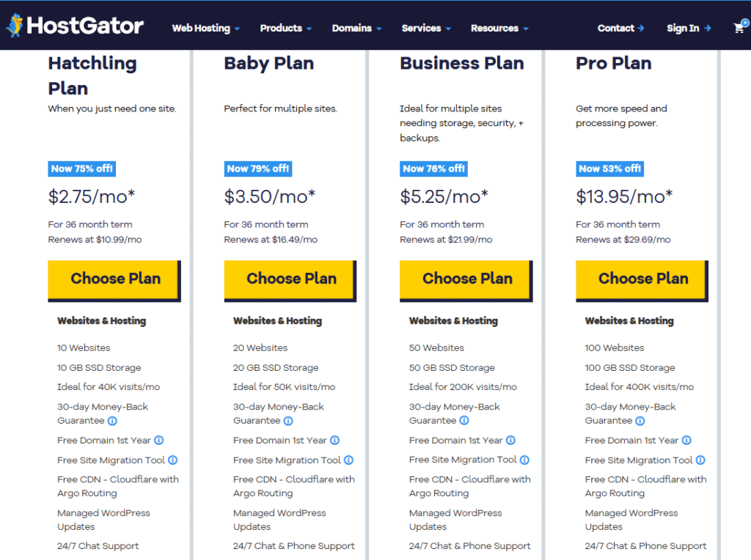Click Pro Plan Free Domain info icon
The image size is (751, 560).
[686, 441]
